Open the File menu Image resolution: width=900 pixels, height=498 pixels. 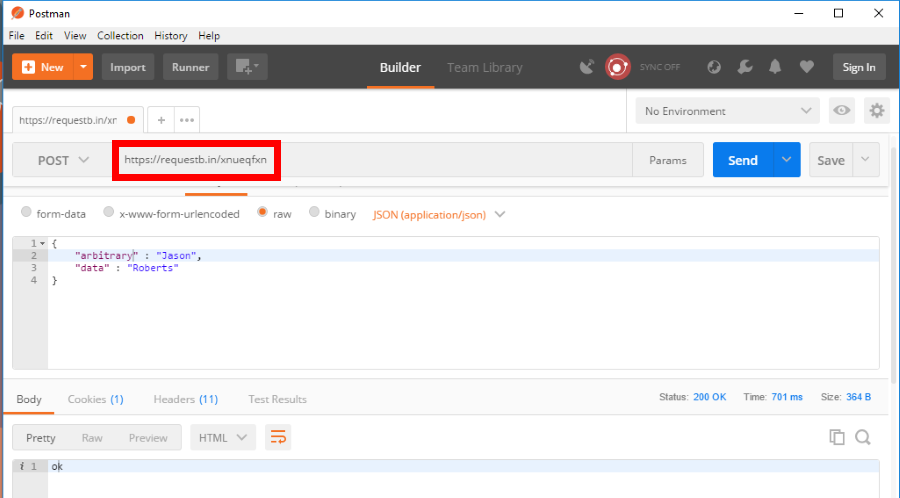coord(17,36)
